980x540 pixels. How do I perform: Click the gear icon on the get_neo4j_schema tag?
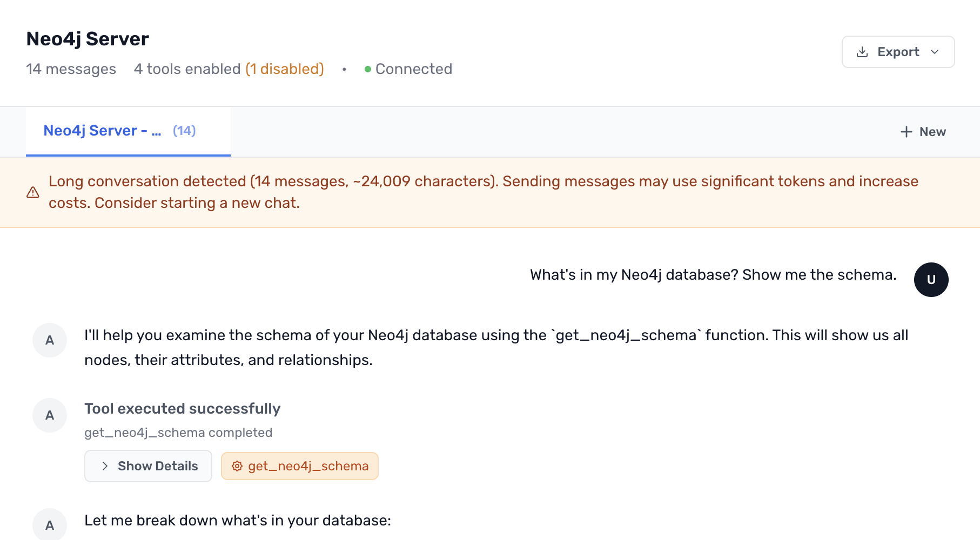coord(237,466)
